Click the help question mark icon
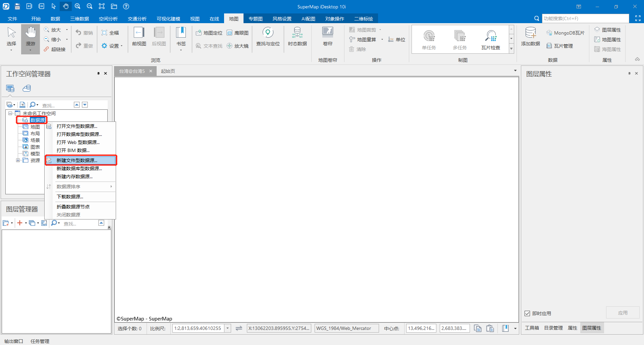The height and width of the screenshot is (345, 644). pos(126,6)
